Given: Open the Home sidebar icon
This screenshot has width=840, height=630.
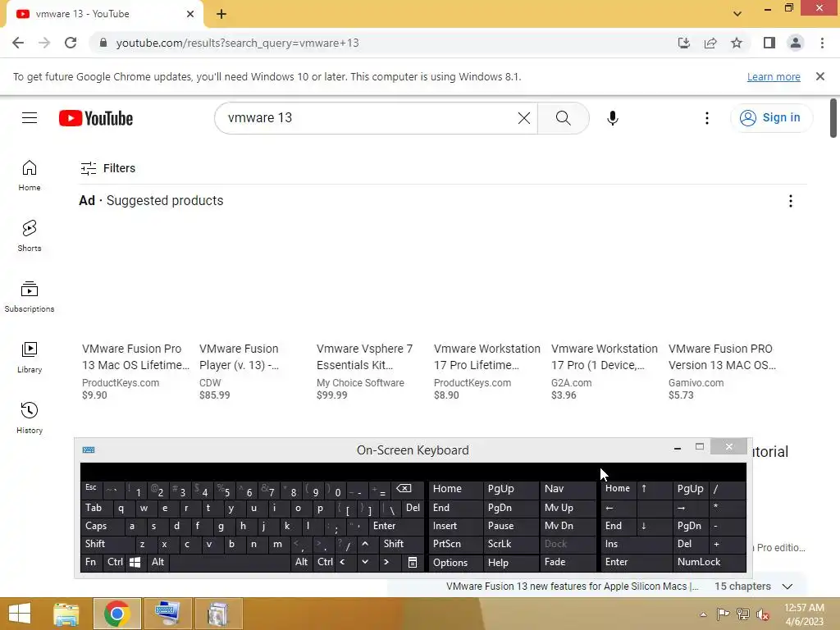Looking at the screenshot, I should (x=30, y=176).
